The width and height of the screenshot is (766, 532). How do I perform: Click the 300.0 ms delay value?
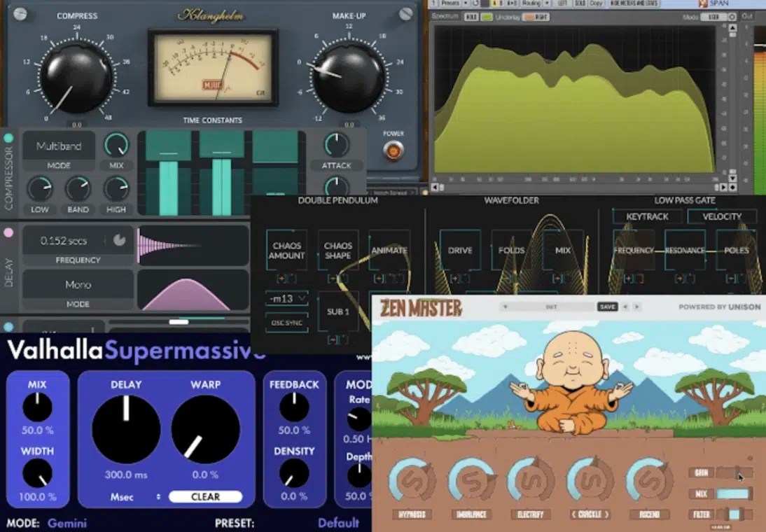[x=126, y=475]
